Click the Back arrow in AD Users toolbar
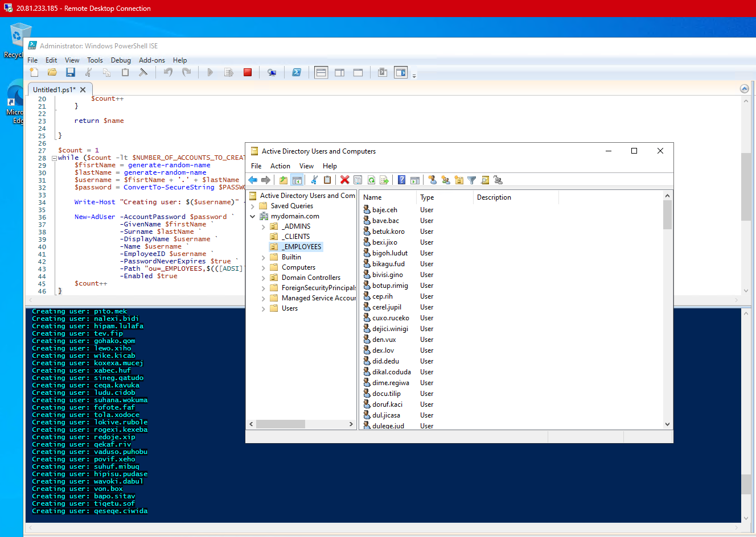756x537 pixels. tap(253, 180)
